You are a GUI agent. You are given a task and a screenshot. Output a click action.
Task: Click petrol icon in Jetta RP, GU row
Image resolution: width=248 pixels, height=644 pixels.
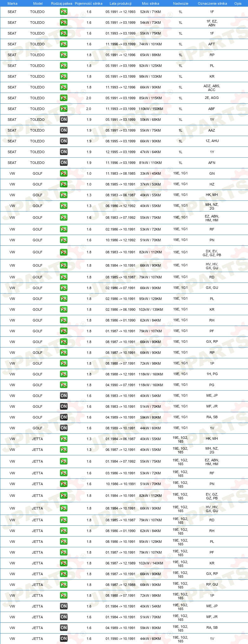click(63, 585)
